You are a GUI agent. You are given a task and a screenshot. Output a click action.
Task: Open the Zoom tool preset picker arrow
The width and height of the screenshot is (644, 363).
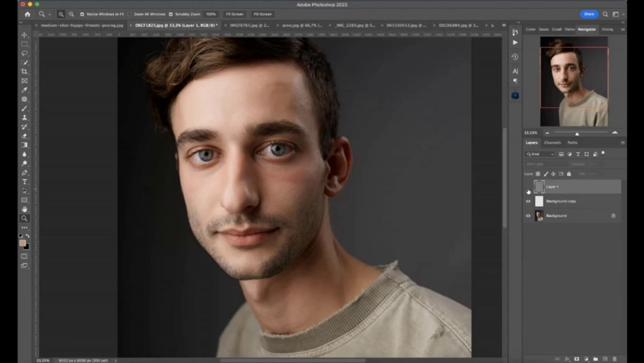50,14
